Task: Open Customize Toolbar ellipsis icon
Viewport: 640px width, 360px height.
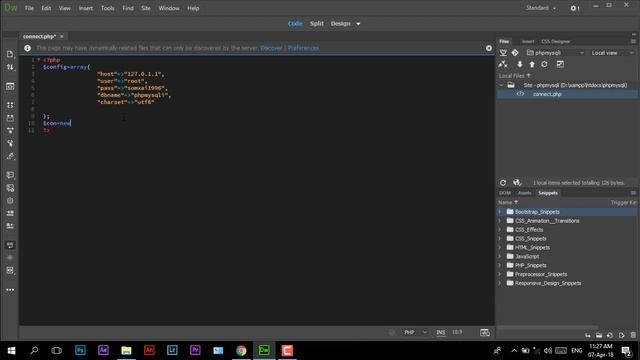Action: [10, 290]
